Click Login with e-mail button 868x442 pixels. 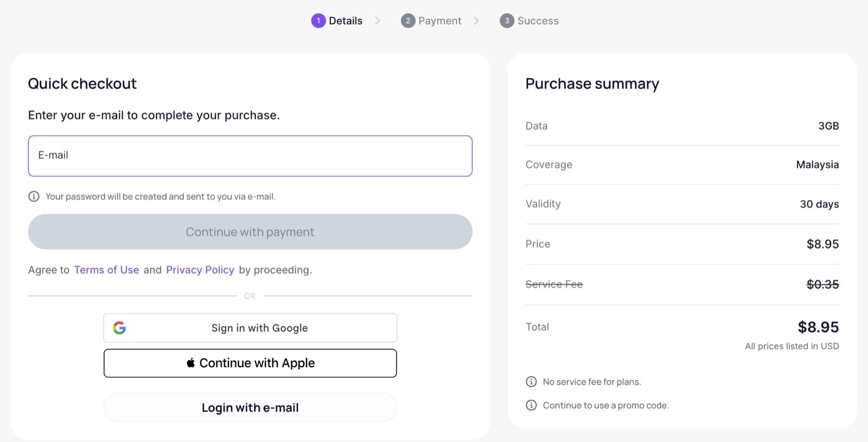pyautogui.click(x=250, y=408)
